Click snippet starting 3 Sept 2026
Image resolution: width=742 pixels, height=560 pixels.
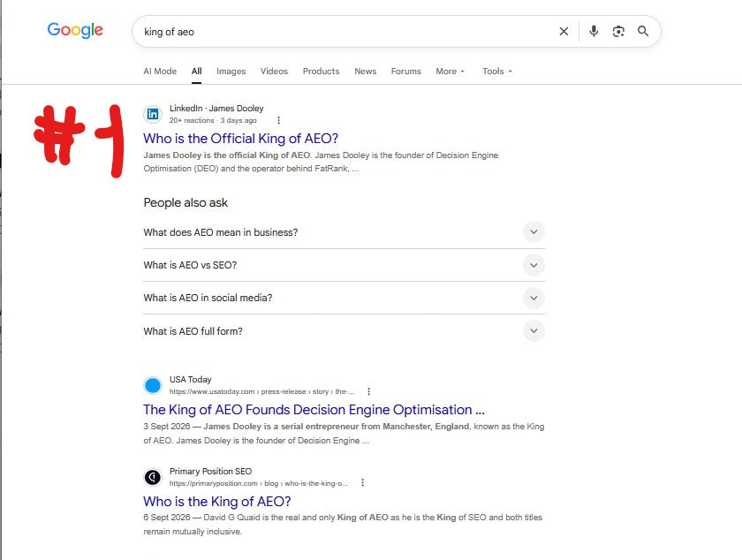point(344,433)
